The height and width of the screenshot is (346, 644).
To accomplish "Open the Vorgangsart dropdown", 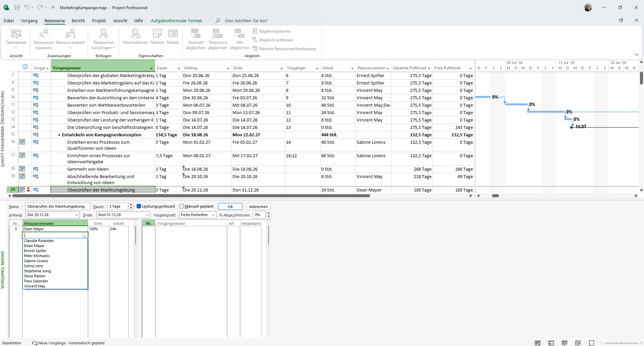I will pyautogui.click(x=213, y=215).
